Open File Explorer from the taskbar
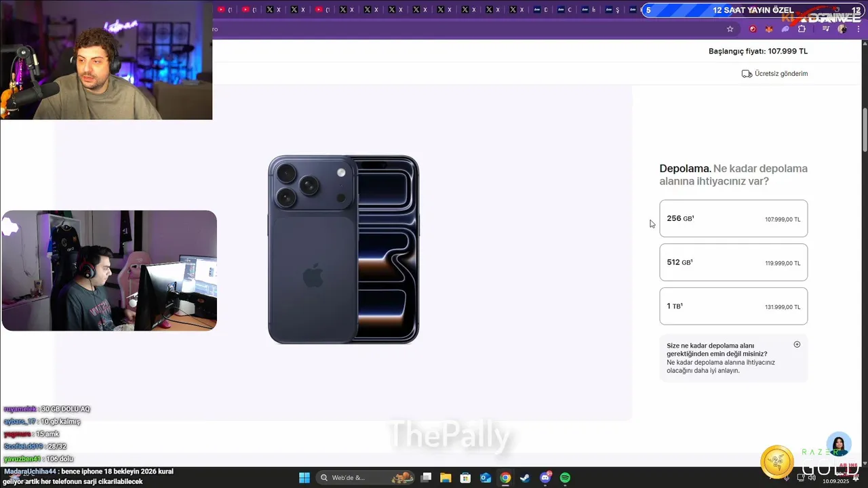This screenshot has width=868, height=488. tap(446, 478)
